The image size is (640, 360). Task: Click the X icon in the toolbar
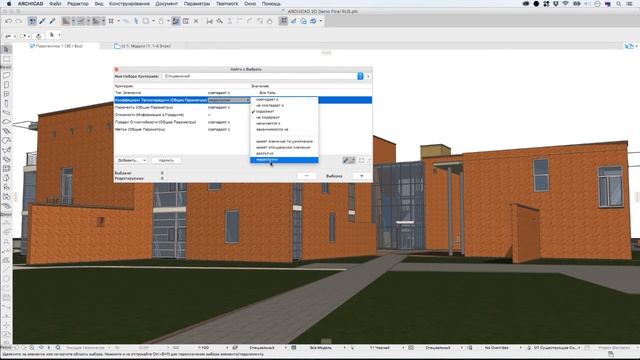(x=196, y=21)
